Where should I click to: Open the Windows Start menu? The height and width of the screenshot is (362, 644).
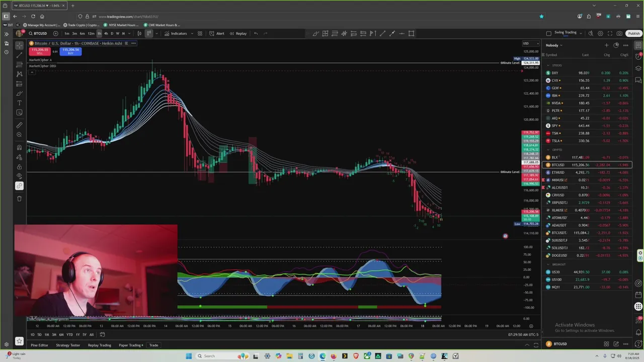pos(189,356)
